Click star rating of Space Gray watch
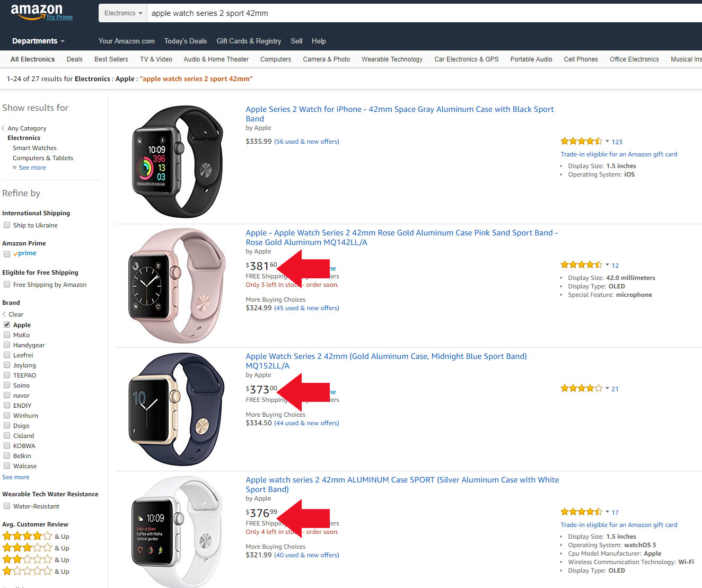The height and width of the screenshot is (588, 702). (x=581, y=142)
